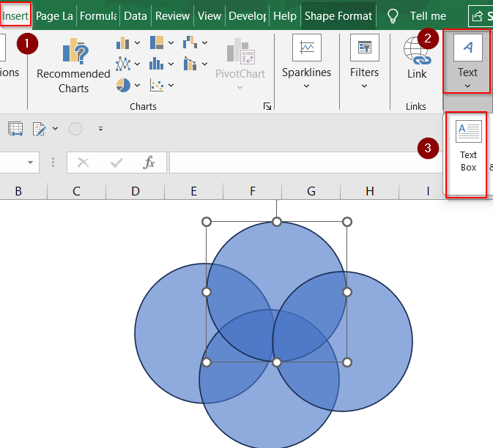Viewport: 493px width, 448px height.
Task: Open the Sparklines menu
Action: click(x=306, y=62)
